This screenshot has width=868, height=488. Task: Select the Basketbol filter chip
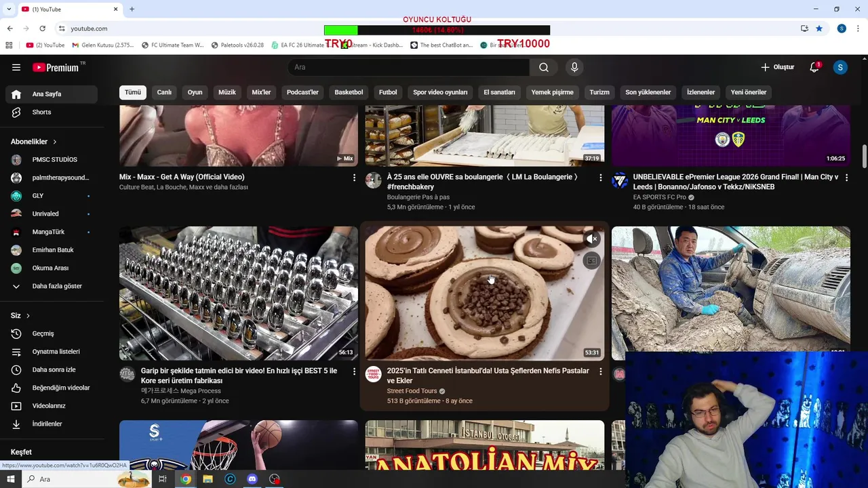point(349,92)
